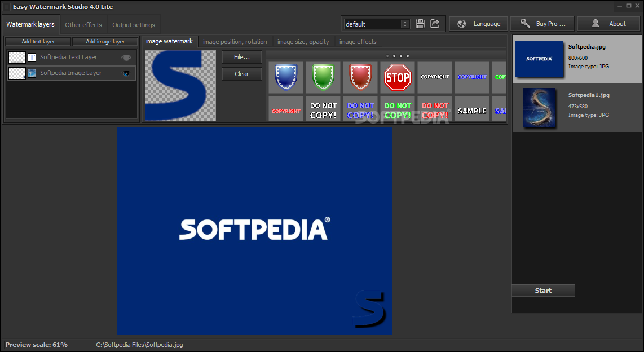Open the application menu icon in title bar

pyautogui.click(x=6, y=7)
